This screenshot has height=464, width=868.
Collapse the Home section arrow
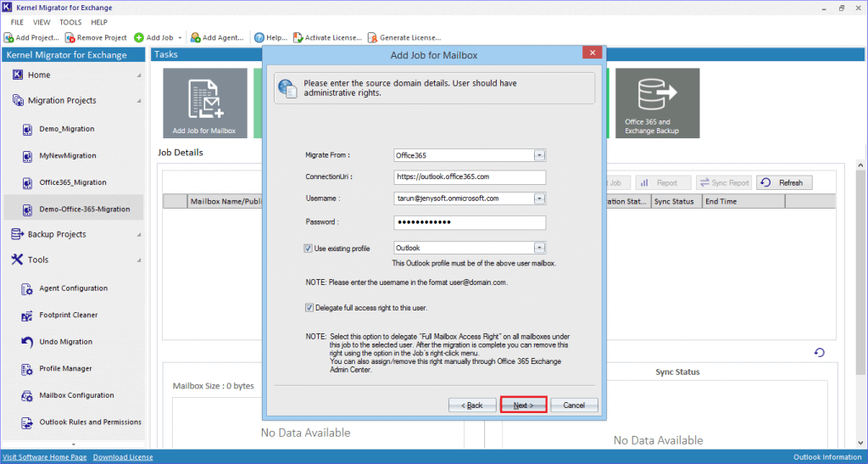[x=139, y=75]
